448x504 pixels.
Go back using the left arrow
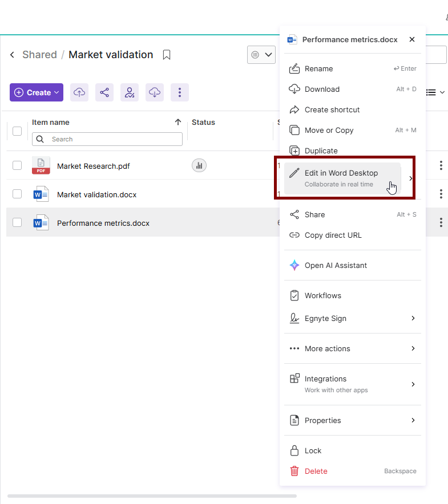coord(12,55)
